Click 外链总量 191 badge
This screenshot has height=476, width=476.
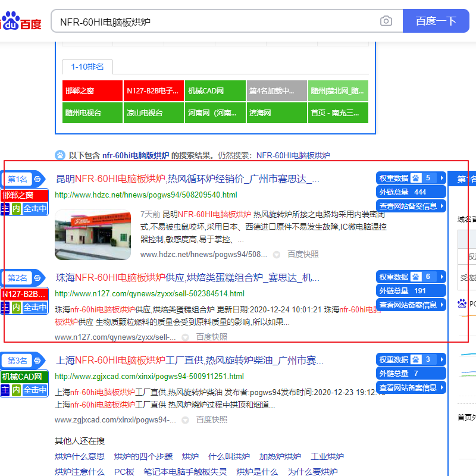point(411,290)
